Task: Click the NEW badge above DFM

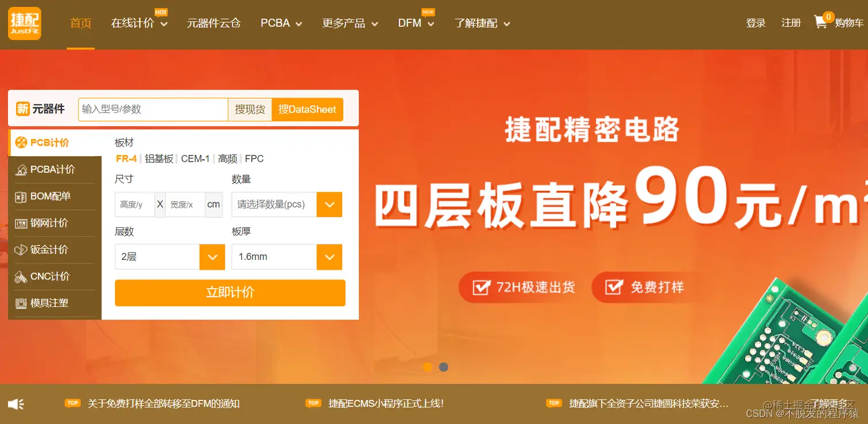Action: [x=428, y=12]
